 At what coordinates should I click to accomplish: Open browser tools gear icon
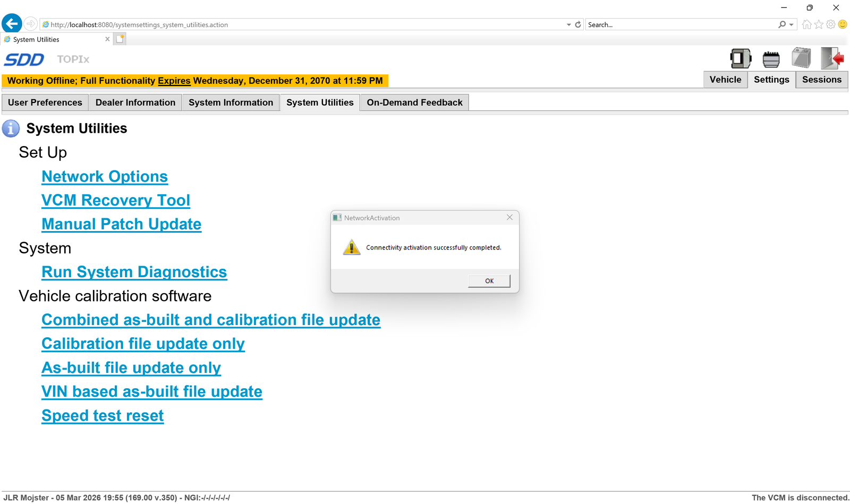point(830,24)
